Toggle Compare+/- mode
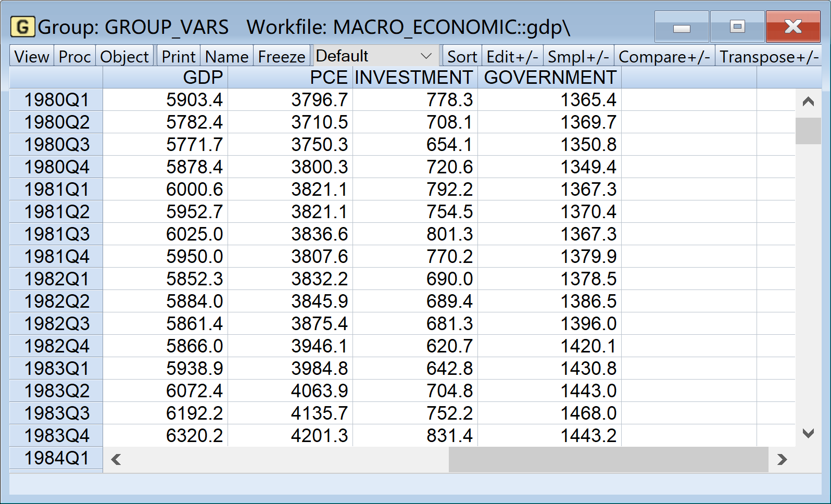 [x=664, y=56]
